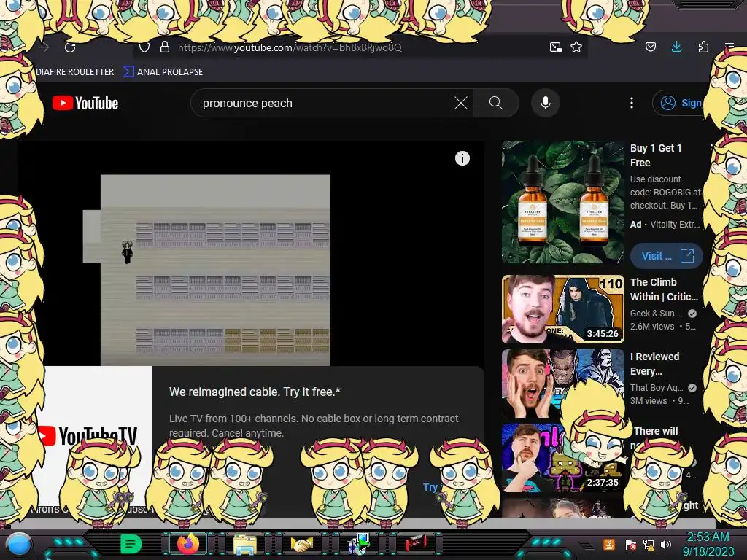Open the green chat app on the taskbar

131,544
